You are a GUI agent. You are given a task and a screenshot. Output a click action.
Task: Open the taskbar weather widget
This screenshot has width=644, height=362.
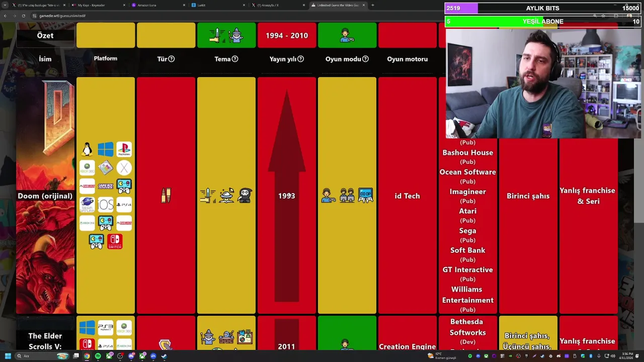[441, 356]
